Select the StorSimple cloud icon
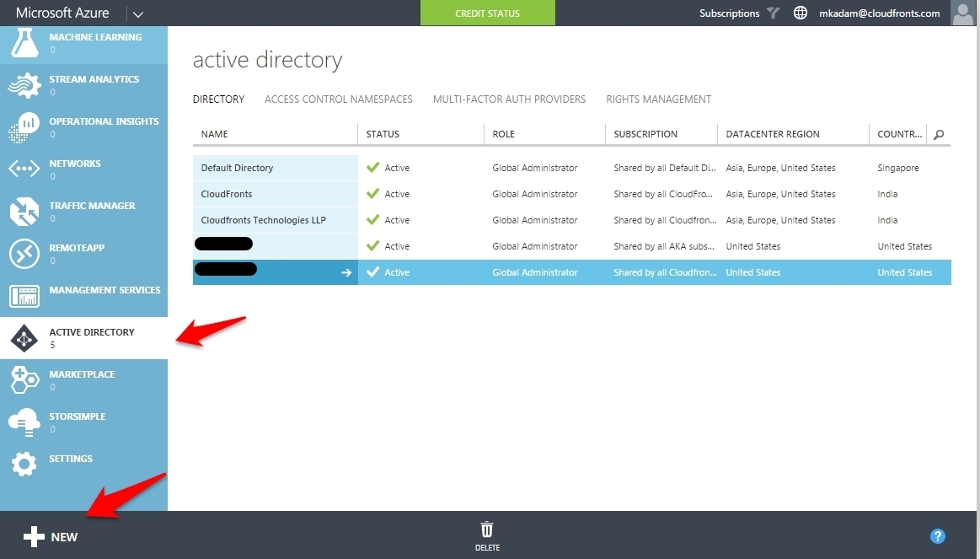This screenshot has width=980, height=559. (x=24, y=422)
